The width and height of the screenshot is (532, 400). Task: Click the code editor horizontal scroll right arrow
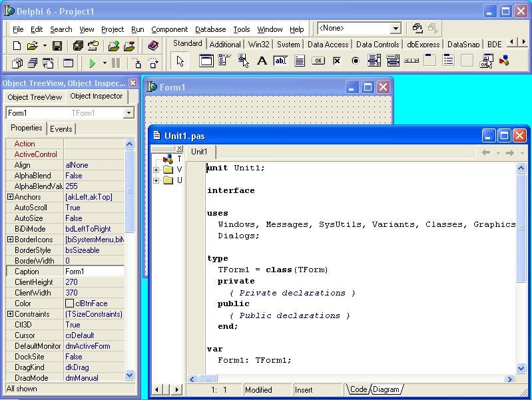(x=509, y=379)
